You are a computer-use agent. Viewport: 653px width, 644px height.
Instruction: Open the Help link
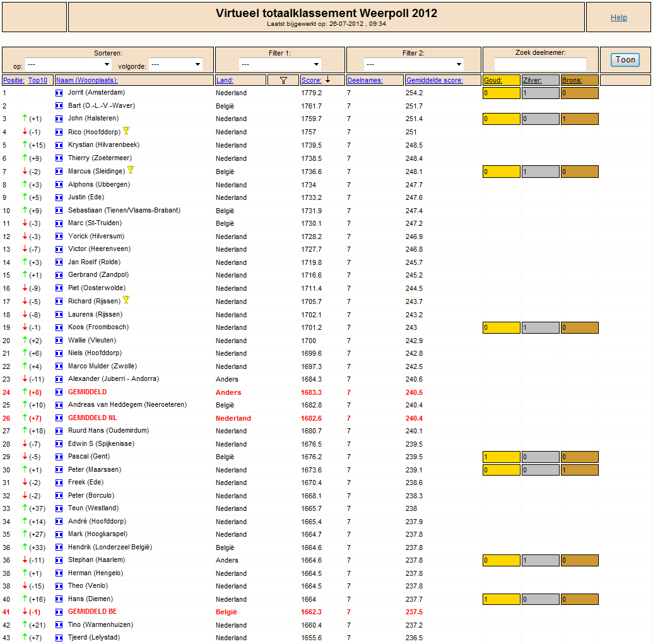coord(618,18)
